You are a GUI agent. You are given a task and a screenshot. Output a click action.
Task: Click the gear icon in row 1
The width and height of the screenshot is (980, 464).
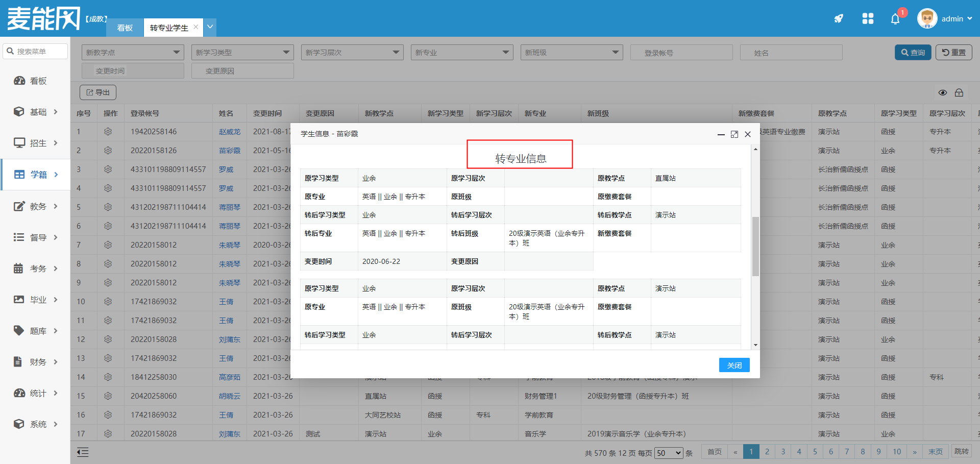tap(108, 132)
